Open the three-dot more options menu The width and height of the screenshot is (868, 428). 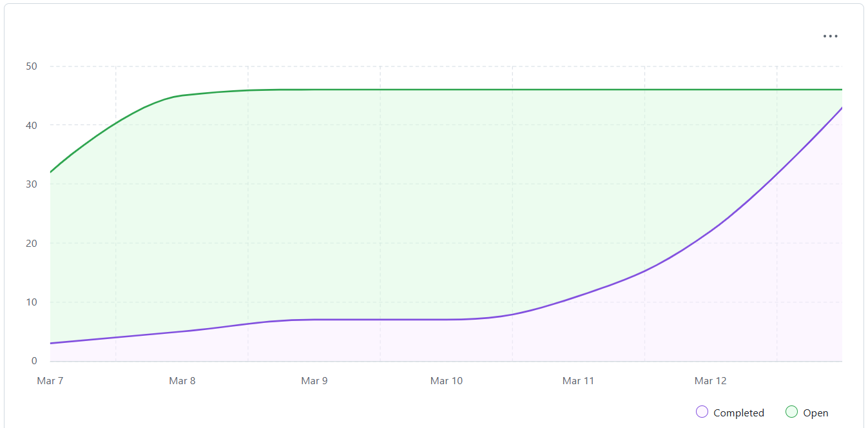(x=831, y=37)
